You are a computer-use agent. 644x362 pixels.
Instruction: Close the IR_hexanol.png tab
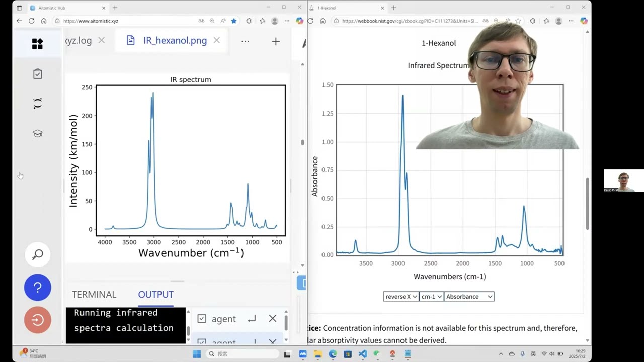[x=216, y=41]
